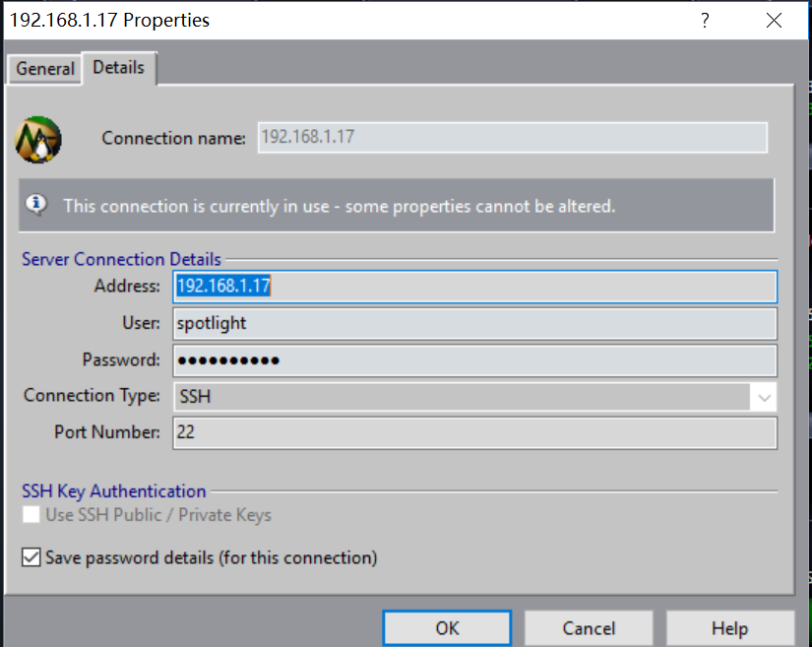
Task: Click the Spotlight penguin logo icon
Action: pos(38,139)
